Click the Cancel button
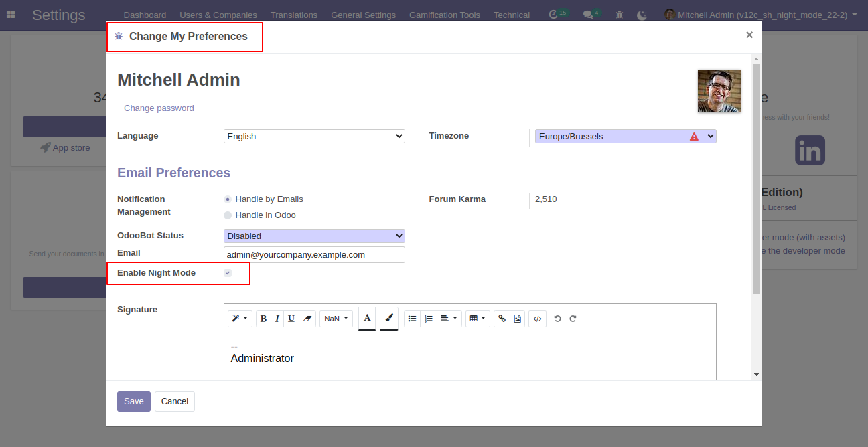The image size is (868, 447). click(175, 401)
